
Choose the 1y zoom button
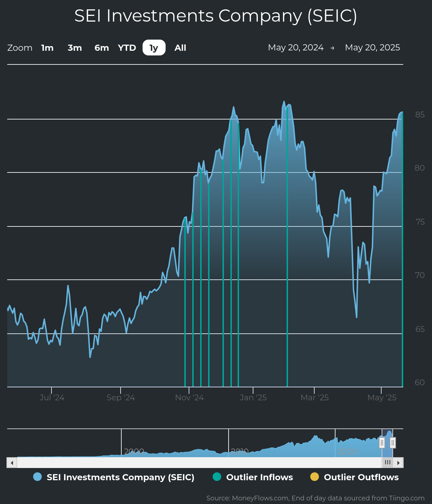(154, 48)
